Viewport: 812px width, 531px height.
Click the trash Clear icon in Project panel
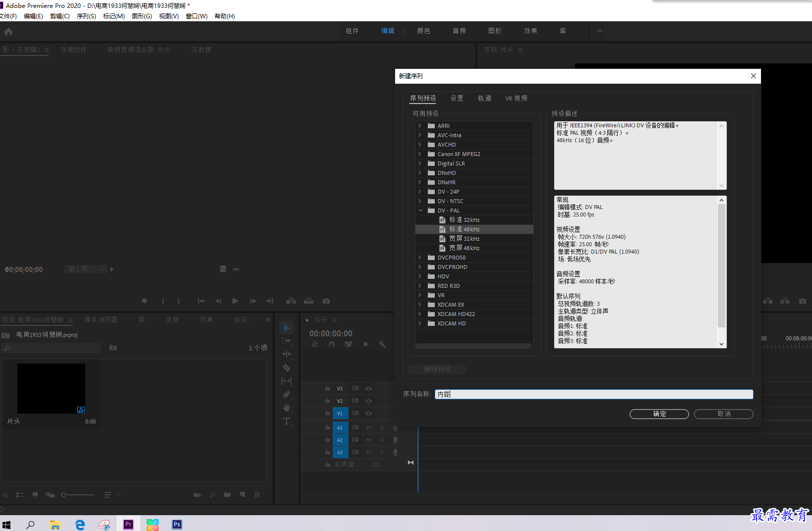click(257, 494)
